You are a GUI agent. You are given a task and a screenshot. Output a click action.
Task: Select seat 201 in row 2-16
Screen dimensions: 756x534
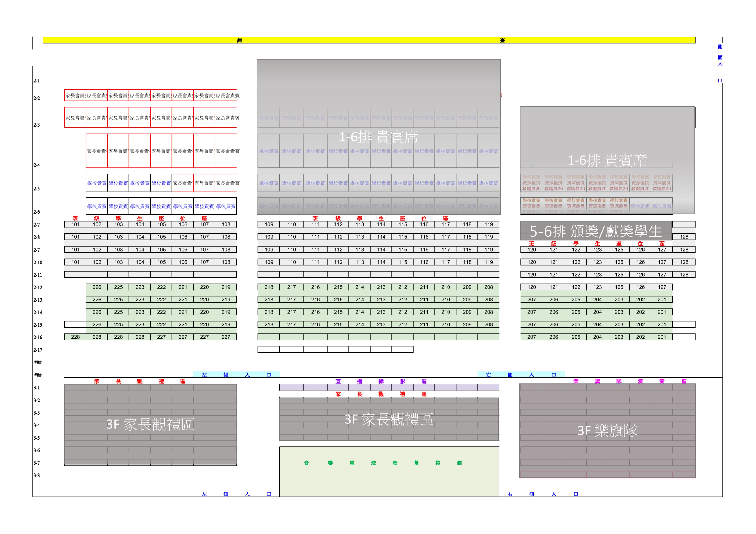click(x=661, y=337)
